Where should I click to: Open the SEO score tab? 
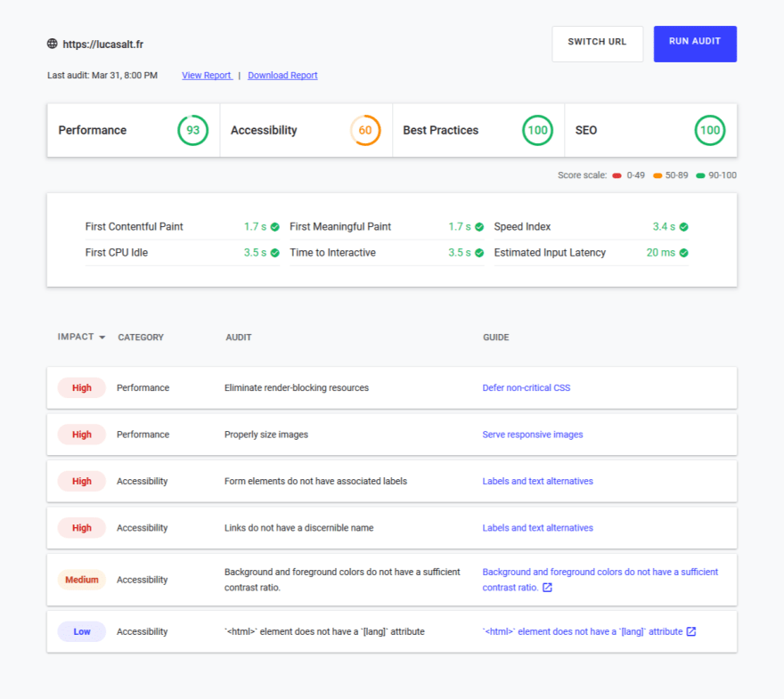pyautogui.click(x=651, y=130)
